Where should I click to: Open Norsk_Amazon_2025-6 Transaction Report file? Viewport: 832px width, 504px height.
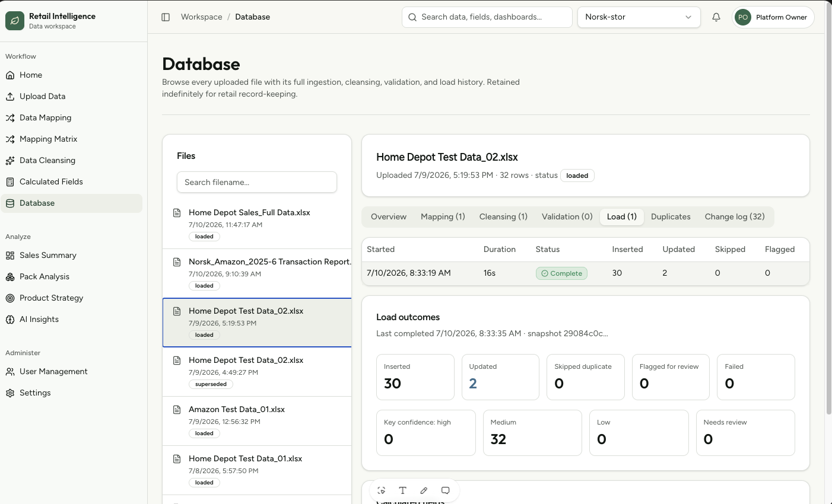coord(257,273)
